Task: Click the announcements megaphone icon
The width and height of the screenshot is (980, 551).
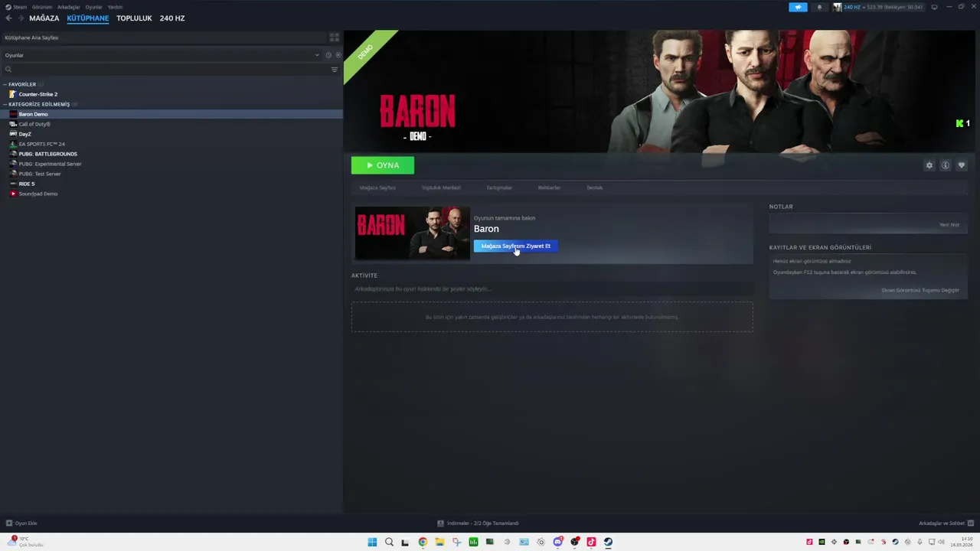Action: pos(798,7)
